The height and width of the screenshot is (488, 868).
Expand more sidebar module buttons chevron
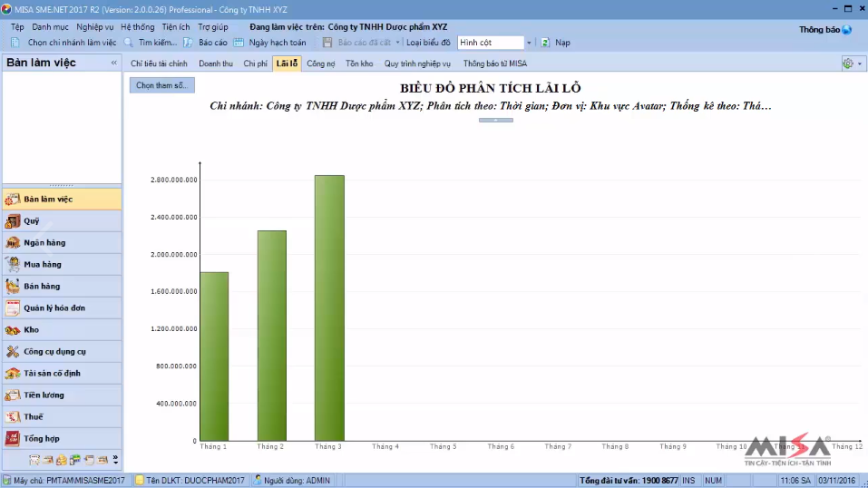coord(115,459)
